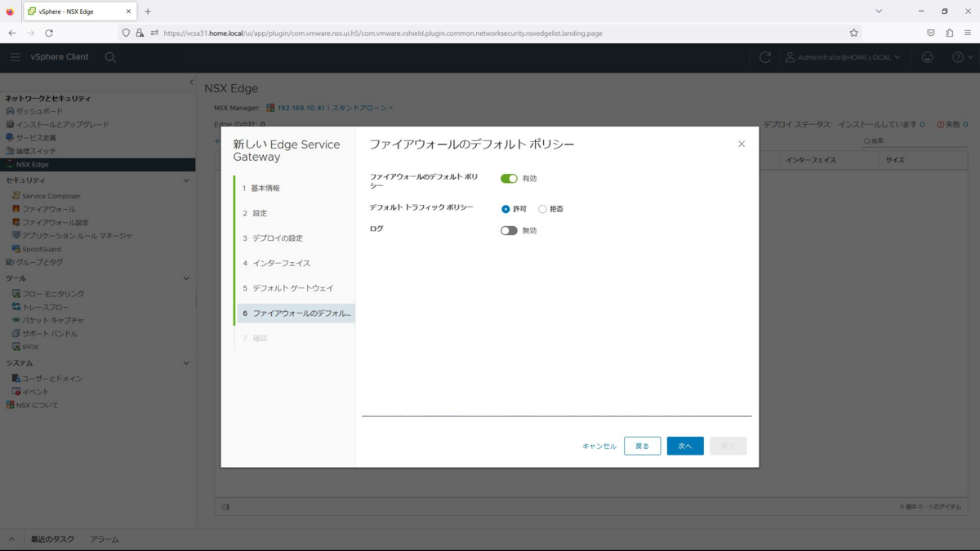Open the NSX Manager 192.168.10.41 dropdown
Image resolution: width=980 pixels, height=551 pixels.
330,108
